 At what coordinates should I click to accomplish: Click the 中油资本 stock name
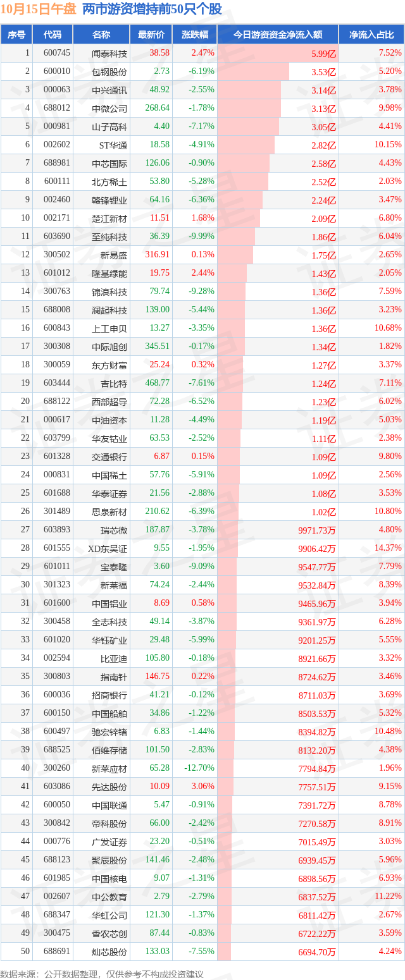click(109, 420)
